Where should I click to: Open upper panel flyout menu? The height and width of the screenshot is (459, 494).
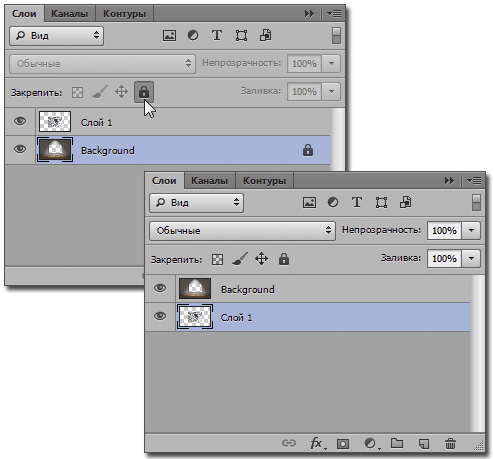point(334,14)
